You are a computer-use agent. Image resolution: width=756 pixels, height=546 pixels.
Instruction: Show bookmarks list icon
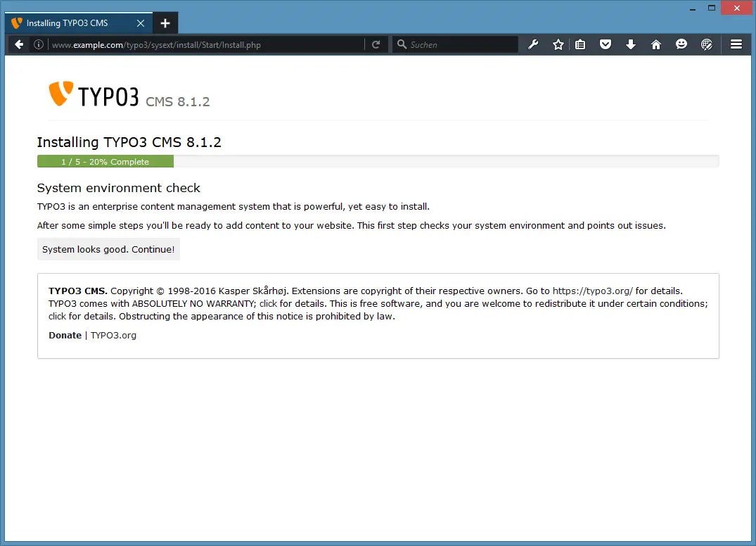click(580, 45)
